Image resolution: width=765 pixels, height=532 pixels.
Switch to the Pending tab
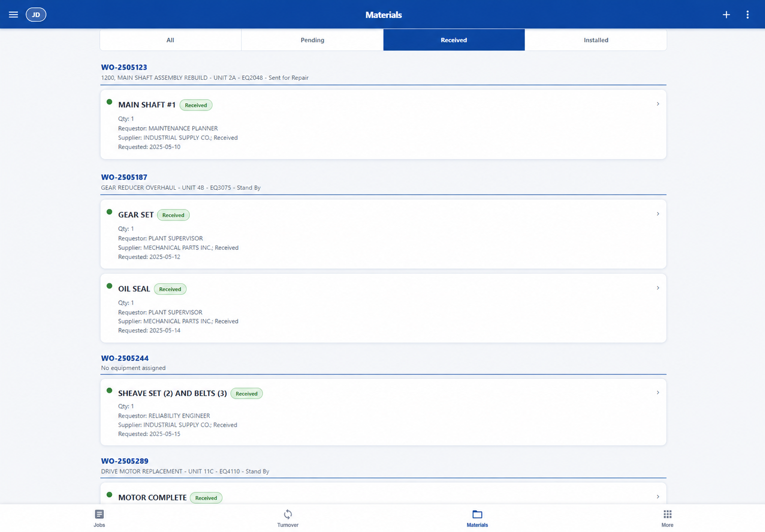[312, 40]
